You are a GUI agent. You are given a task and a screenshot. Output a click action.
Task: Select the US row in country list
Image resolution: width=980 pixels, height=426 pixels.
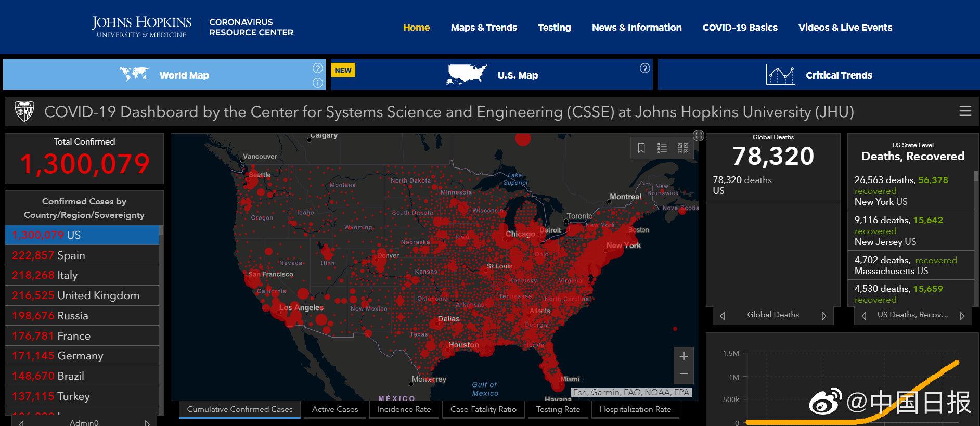pyautogui.click(x=82, y=235)
